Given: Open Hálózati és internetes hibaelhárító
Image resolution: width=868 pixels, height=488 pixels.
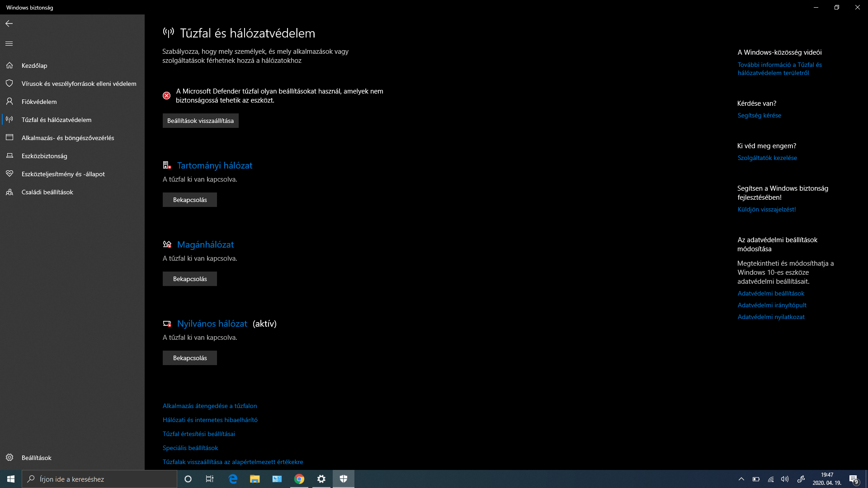Looking at the screenshot, I should (x=210, y=420).
